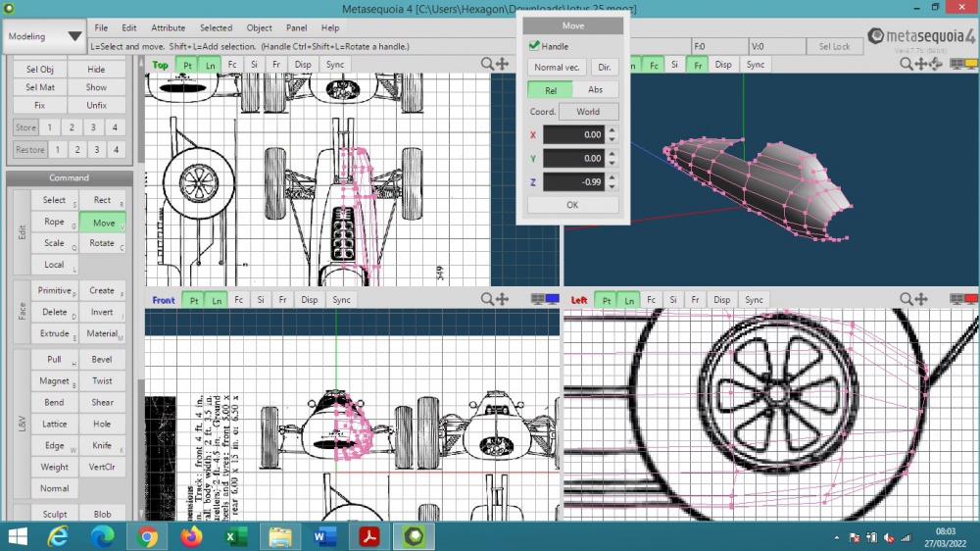Open the Top view name selector
This screenshot has width=980, height=551.
tap(160, 65)
